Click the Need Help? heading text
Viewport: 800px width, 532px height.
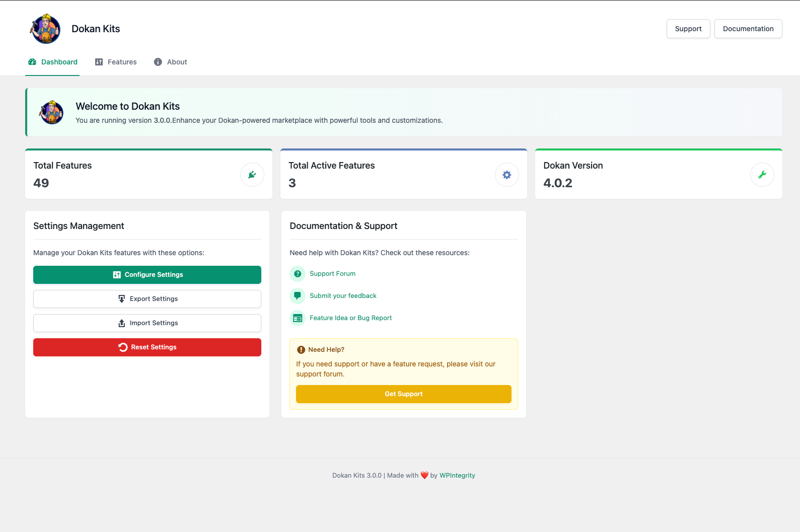(326, 350)
